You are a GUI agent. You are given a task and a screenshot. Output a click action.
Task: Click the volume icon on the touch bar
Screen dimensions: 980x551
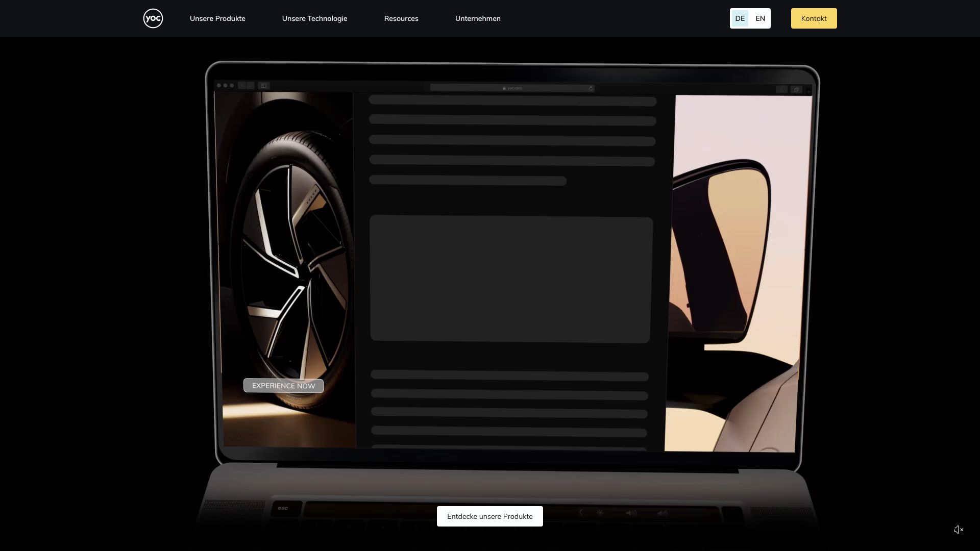[x=631, y=513]
